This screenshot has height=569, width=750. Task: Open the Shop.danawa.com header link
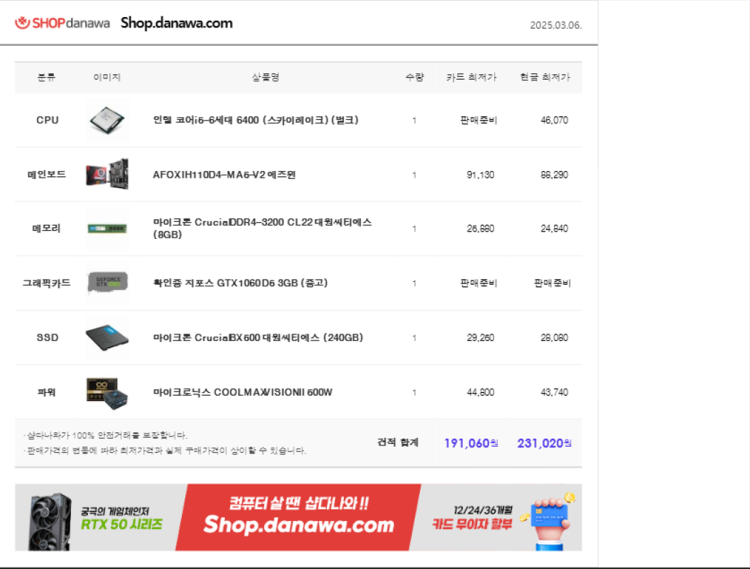[x=176, y=23]
